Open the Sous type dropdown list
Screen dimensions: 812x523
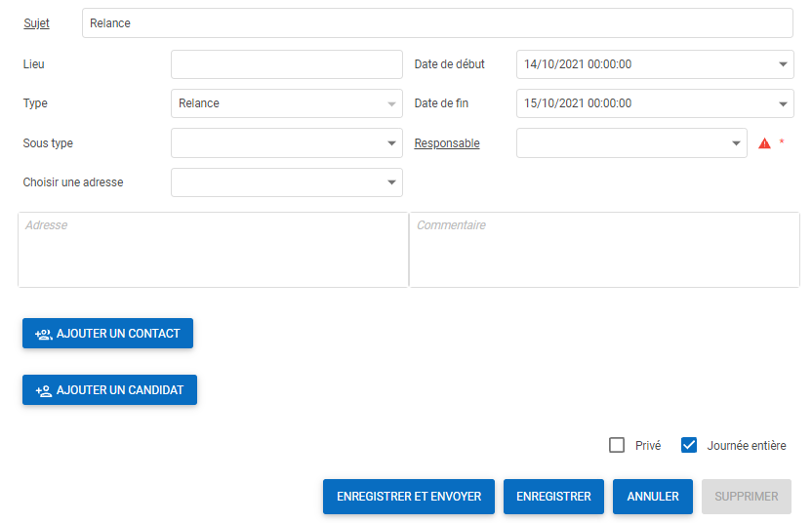pos(391,143)
